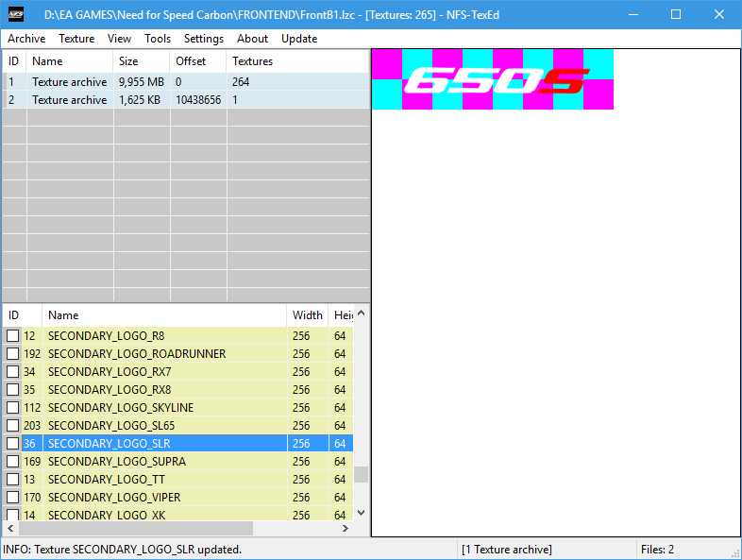This screenshot has width=742, height=560.
Task: Check the SECONDARY_LOGO_SUPRA checkbox
Action: coord(13,462)
